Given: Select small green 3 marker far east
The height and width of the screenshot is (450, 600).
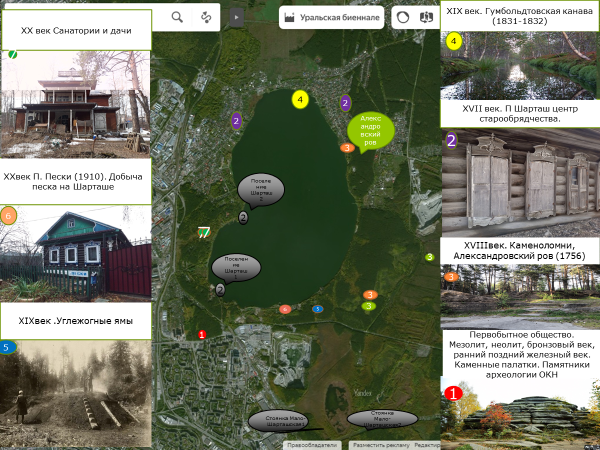Looking at the screenshot, I should click(430, 257).
